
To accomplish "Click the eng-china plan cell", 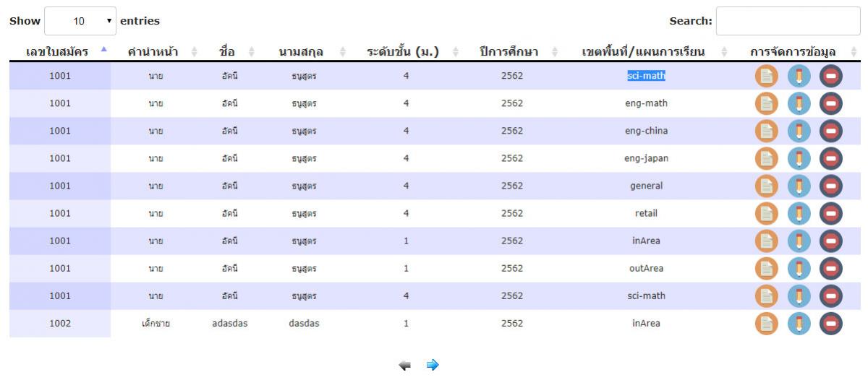I will (647, 131).
